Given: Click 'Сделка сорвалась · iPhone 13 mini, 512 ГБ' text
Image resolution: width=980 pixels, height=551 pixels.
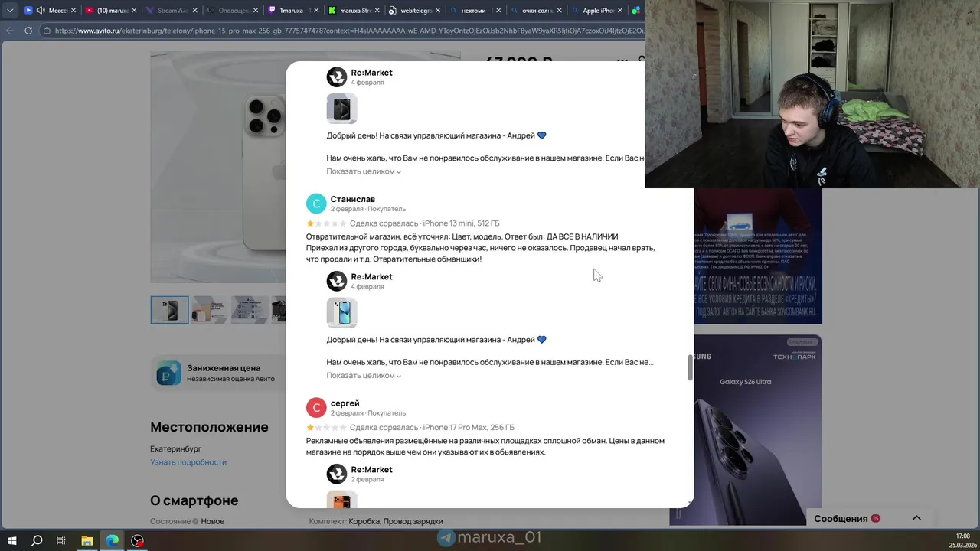Looking at the screenshot, I should tap(424, 223).
